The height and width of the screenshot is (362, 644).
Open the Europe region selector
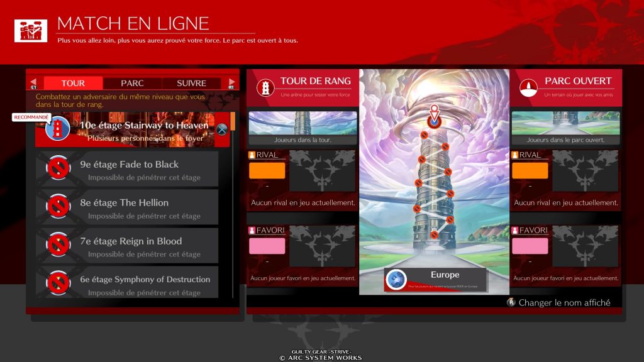click(x=436, y=280)
